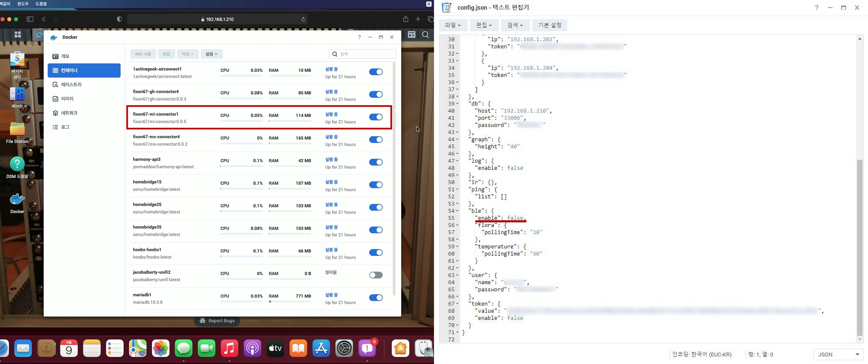Open the DSM main menu grid icon

coord(18,34)
